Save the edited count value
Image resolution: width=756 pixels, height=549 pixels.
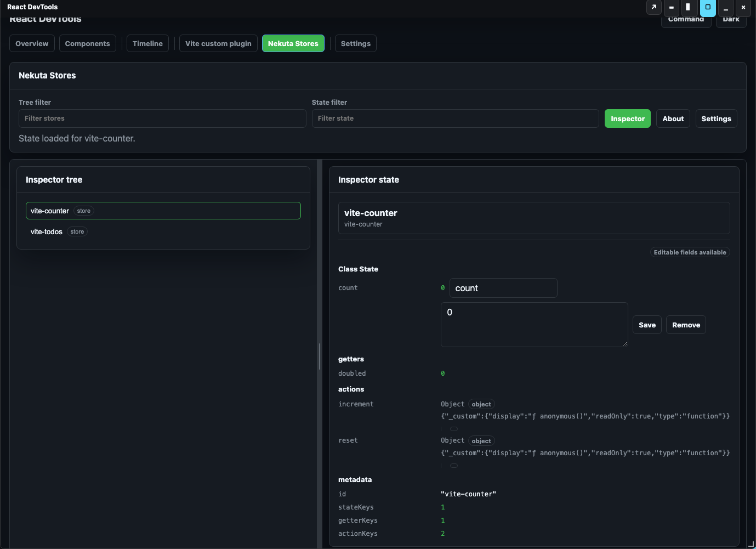[647, 325]
